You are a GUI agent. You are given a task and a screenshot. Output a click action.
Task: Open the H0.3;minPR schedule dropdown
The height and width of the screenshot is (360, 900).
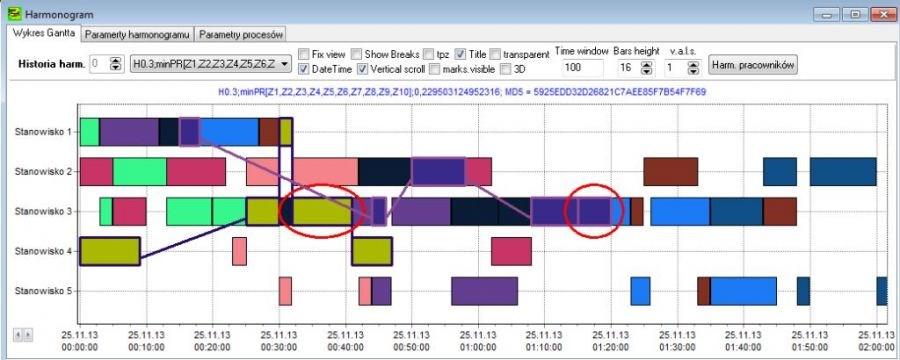[x=212, y=64]
